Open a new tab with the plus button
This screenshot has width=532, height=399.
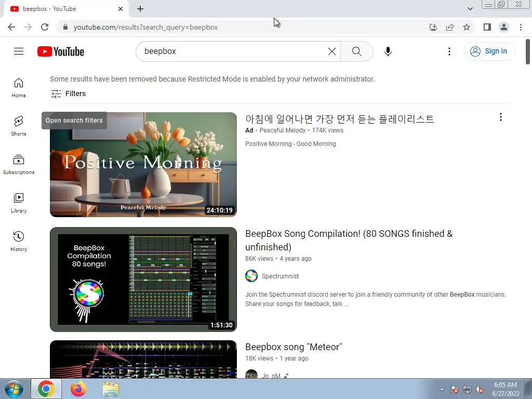(x=140, y=9)
